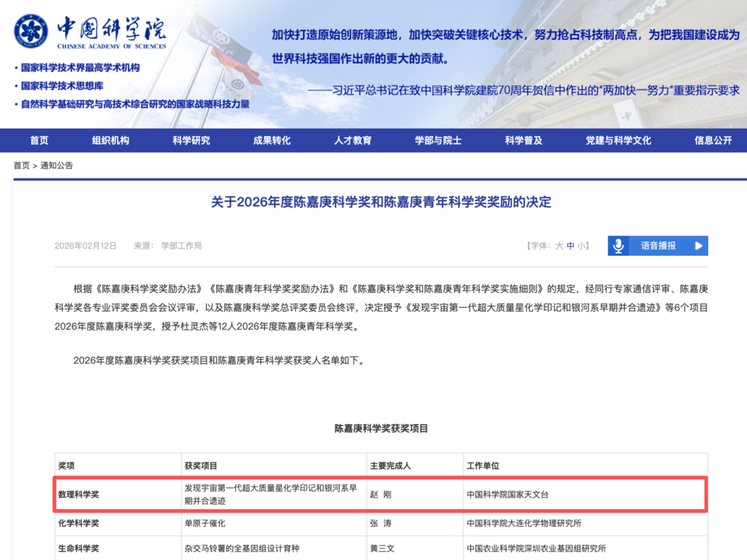Click the heading 陈嘉庚科学奖获奖项目
The image size is (747, 560).
[x=381, y=429]
